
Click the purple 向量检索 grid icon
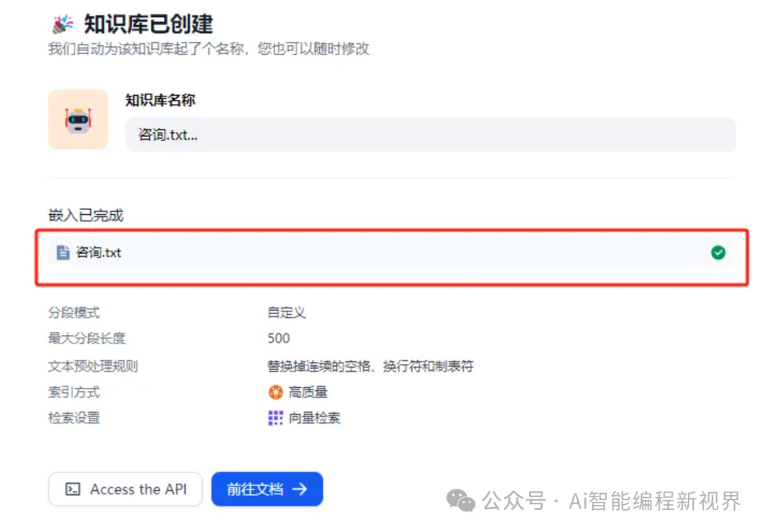point(275,418)
